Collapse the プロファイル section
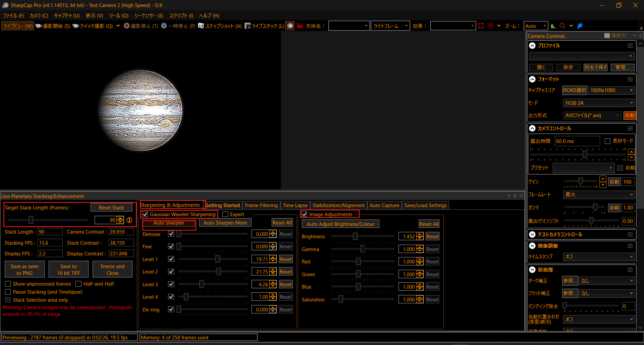The height and width of the screenshot is (345, 644). 532,46
